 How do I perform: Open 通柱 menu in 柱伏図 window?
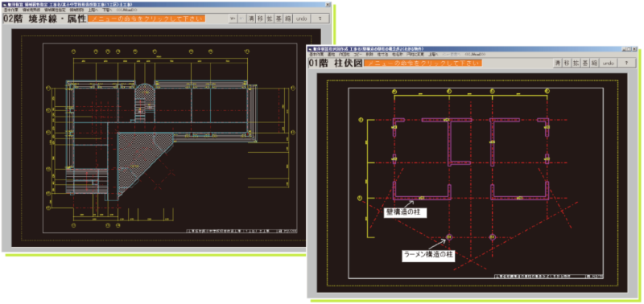click(332, 54)
